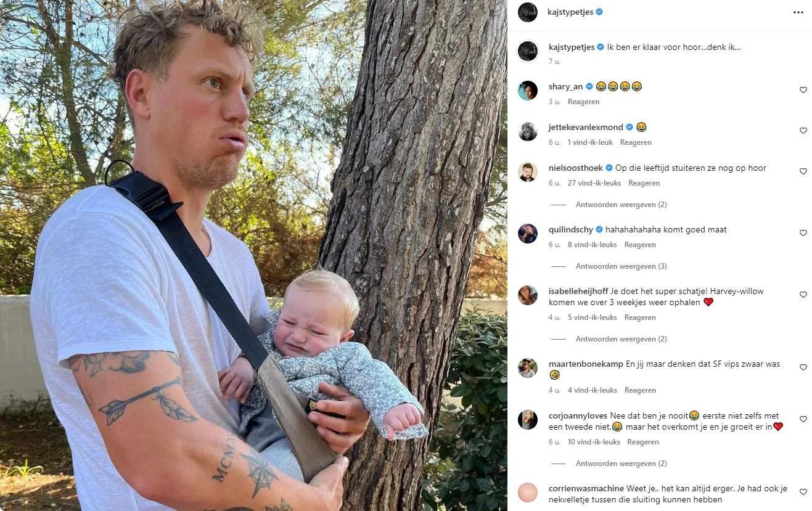Open the 27 vind-ik-leuks likes list
Screen dimensions: 812x511
point(594,183)
